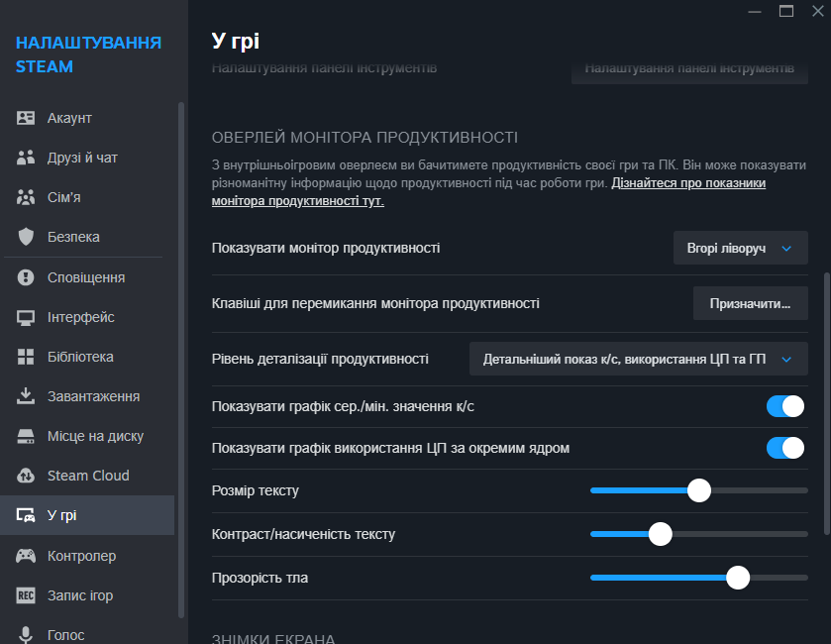Click the Акаунт icon in sidebar
The height and width of the screenshot is (644, 831).
(x=27, y=118)
